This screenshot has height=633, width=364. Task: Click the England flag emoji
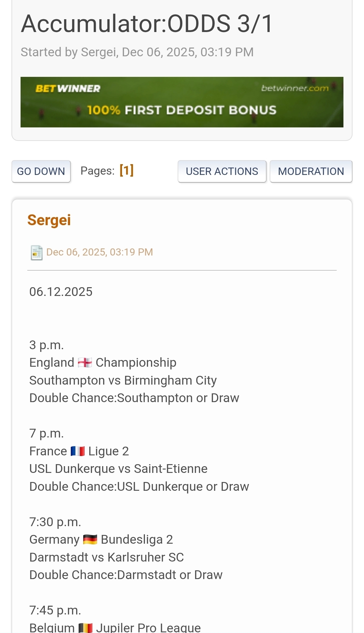click(x=85, y=363)
